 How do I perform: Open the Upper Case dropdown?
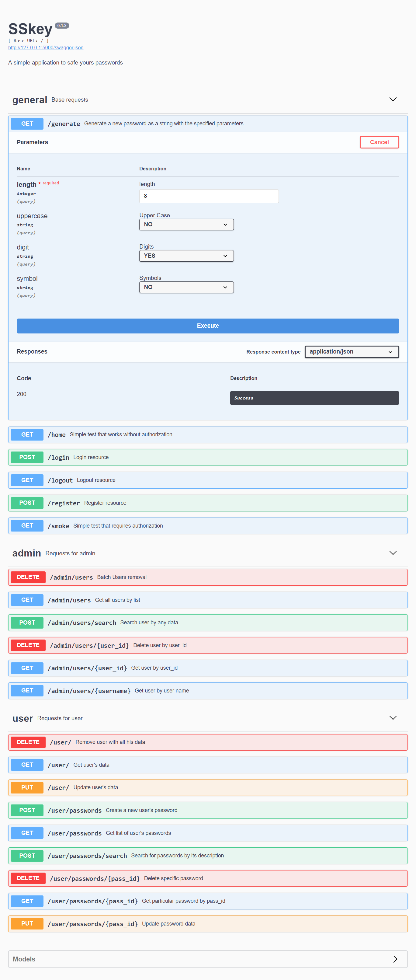[186, 225]
